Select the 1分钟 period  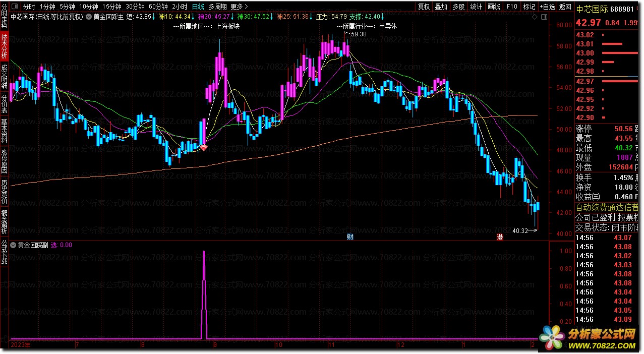pos(47,7)
